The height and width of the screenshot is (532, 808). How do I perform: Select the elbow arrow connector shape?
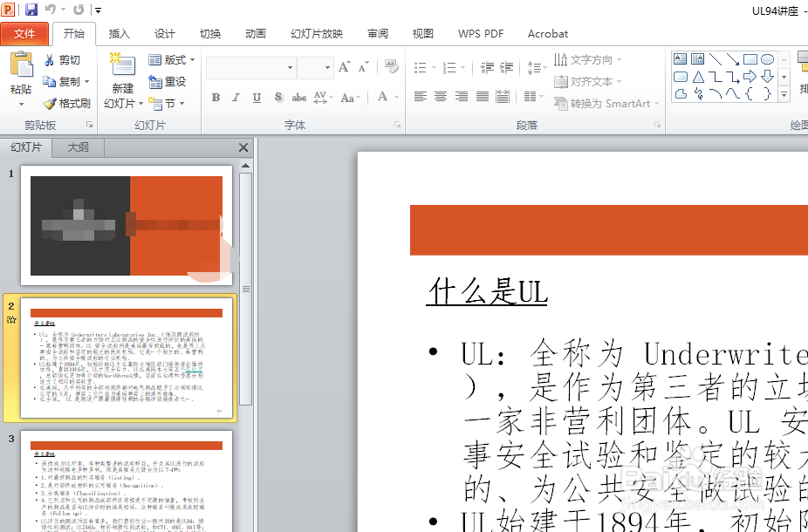click(733, 77)
